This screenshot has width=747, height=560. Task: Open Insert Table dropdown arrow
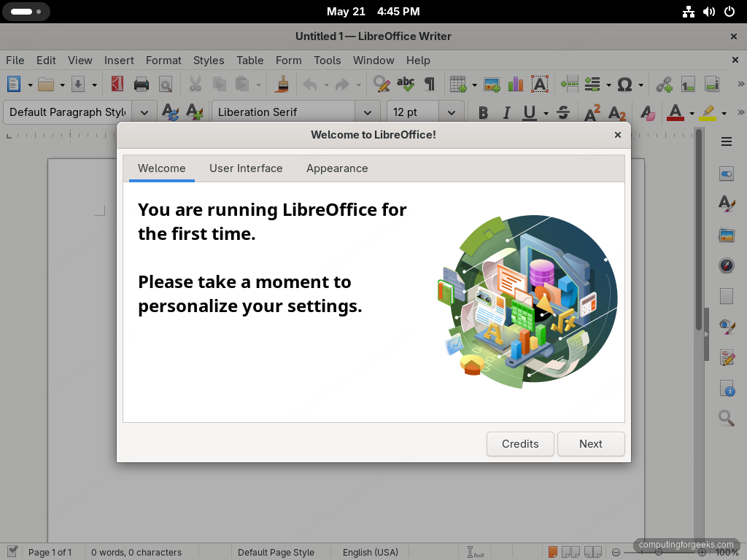coord(474,85)
